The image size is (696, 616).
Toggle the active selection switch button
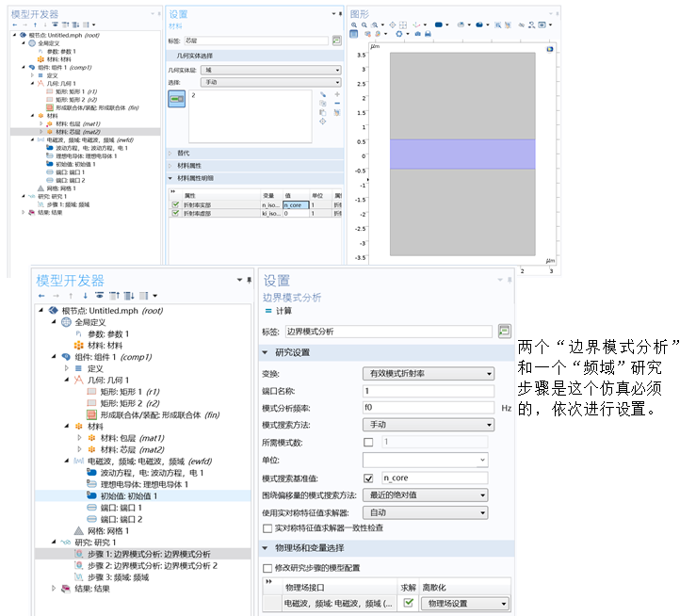point(177,99)
